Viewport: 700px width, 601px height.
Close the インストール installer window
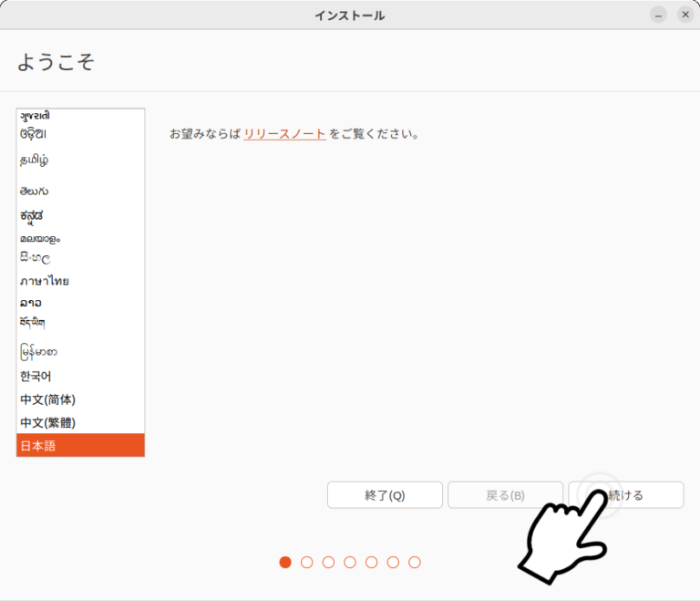pos(685,15)
